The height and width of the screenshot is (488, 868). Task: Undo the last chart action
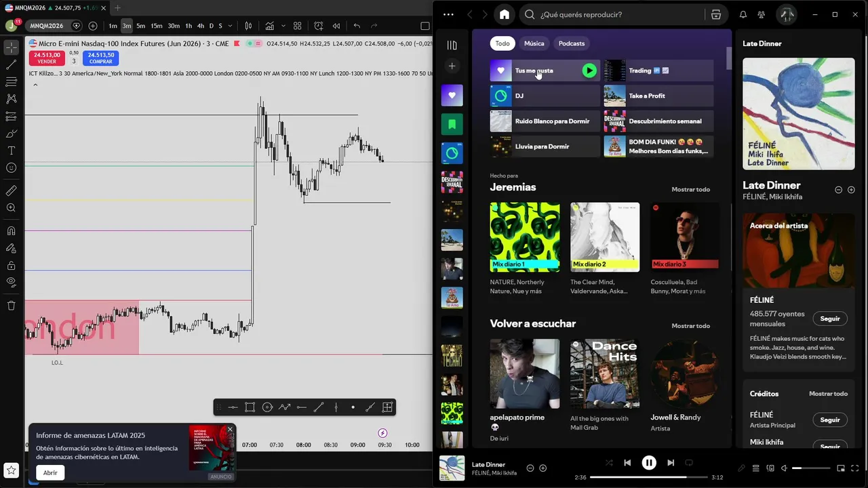tap(357, 26)
